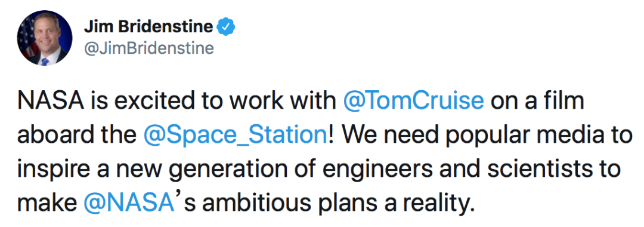Visit the blue @NASA mention link

coord(128,203)
